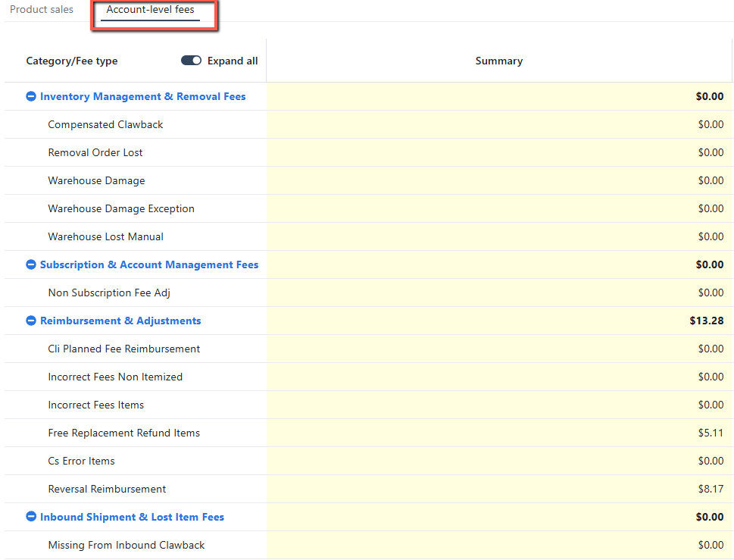Click the Incorrect Fees Items $0.00 value
The width and height of the screenshot is (734, 560).
[x=711, y=405]
